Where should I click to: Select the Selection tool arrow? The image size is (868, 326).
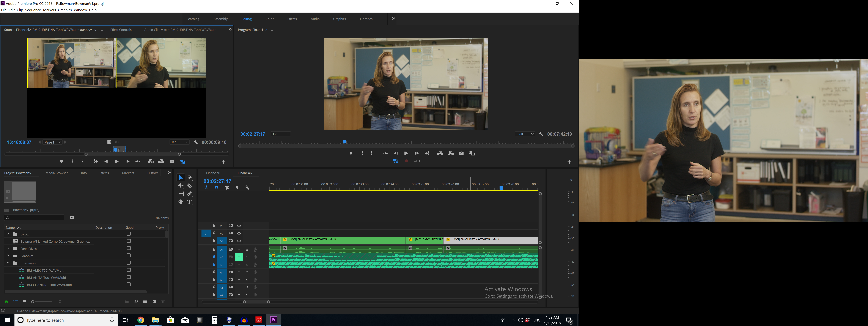pos(181,177)
